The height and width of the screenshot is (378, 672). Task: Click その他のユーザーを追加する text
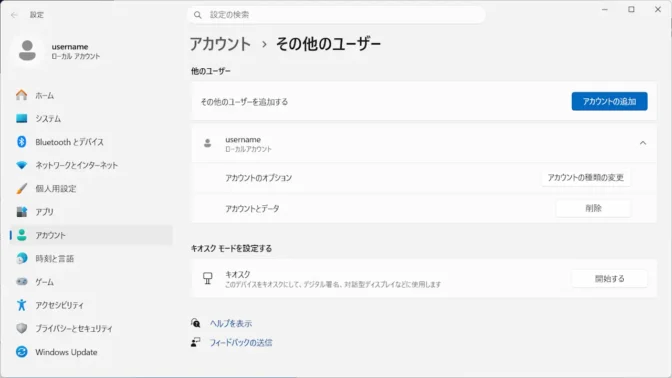pos(244,102)
